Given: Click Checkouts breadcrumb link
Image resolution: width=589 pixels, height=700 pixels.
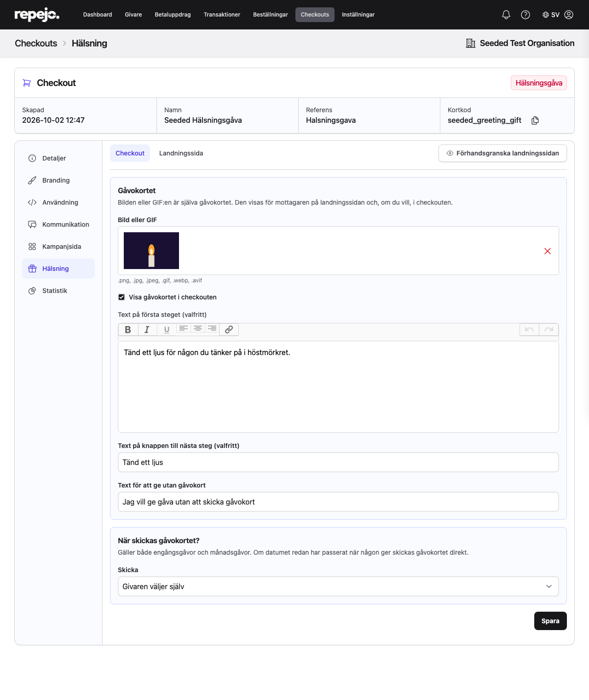Looking at the screenshot, I should (36, 43).
